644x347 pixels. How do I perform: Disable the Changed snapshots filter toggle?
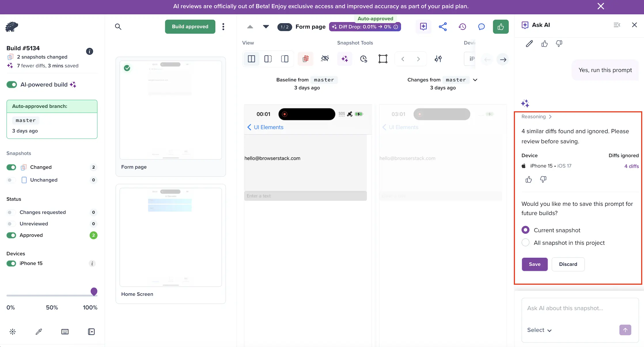coord(11,167)
